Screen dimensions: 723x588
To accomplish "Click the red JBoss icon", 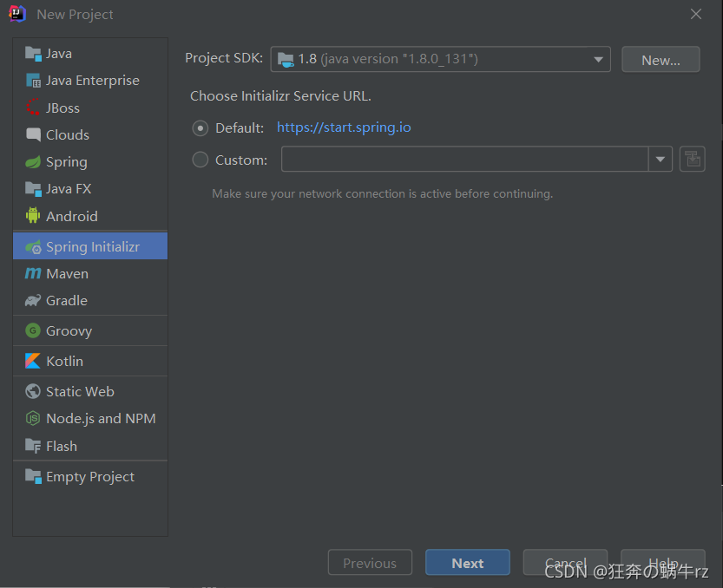I will [x=33, y=108].
